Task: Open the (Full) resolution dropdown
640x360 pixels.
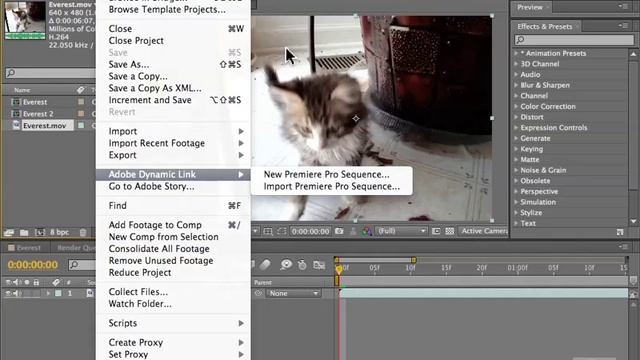Action: 401,231
